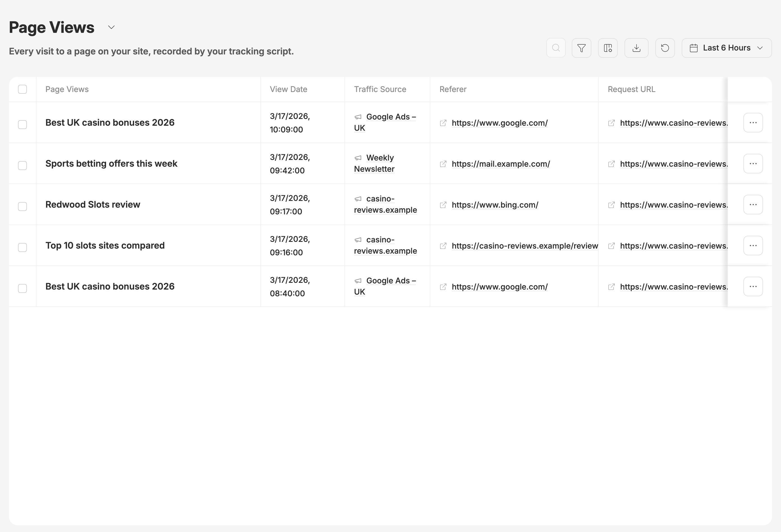Open the Last 6 Hours time range dropdown
Viewport: 781px width, 532px height.
click(727, 48)
